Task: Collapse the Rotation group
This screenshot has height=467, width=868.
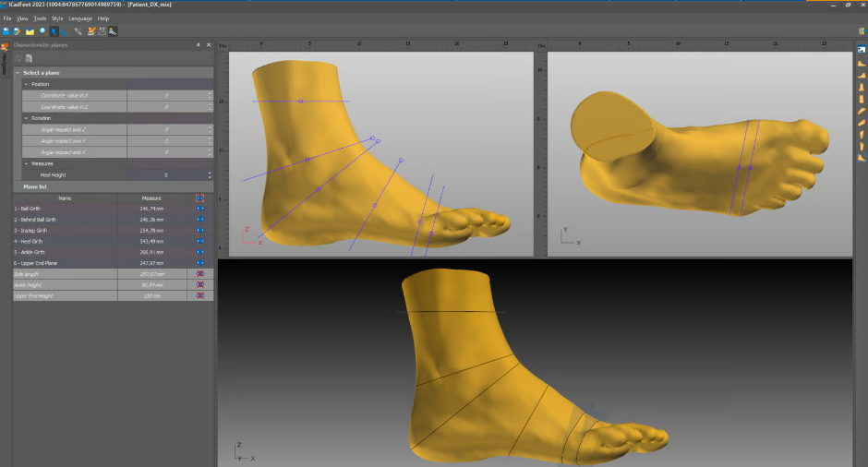Action: point(26,118)
